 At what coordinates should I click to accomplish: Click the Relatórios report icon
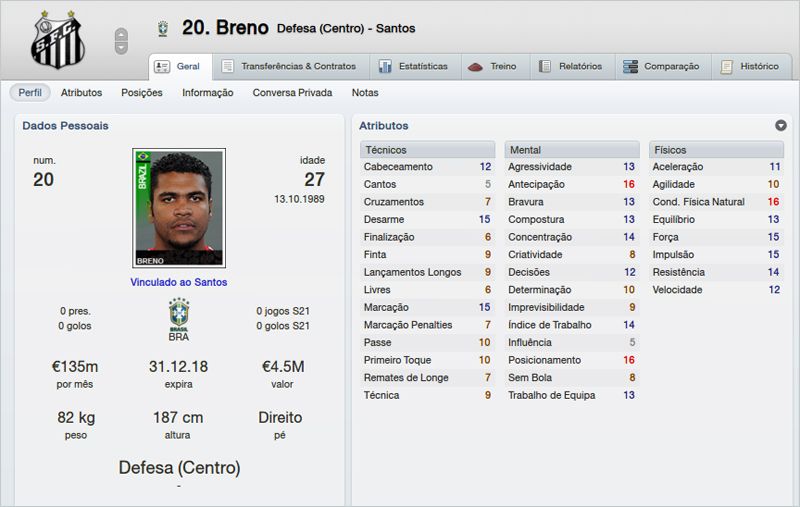click(545, 67)
